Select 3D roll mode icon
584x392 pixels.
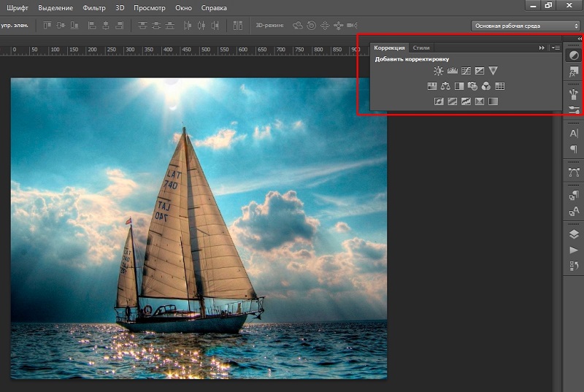pos(312,26)
